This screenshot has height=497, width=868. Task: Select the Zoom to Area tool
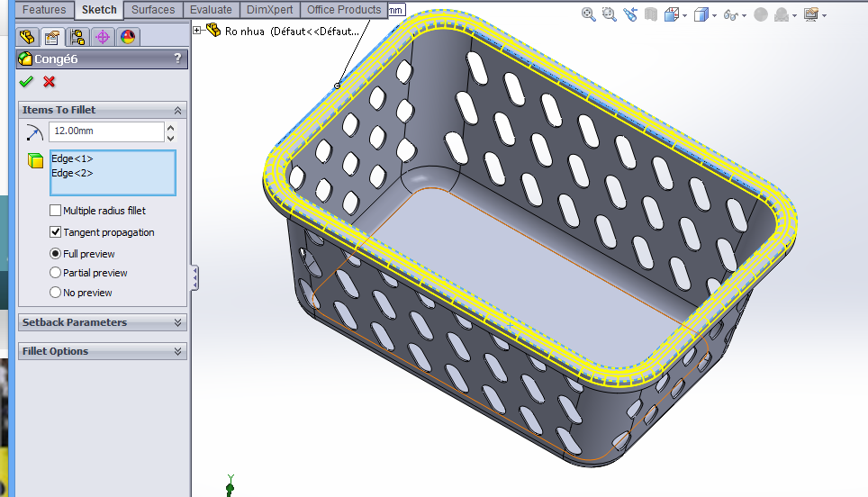pyautogui.click(x=609, y=14)
